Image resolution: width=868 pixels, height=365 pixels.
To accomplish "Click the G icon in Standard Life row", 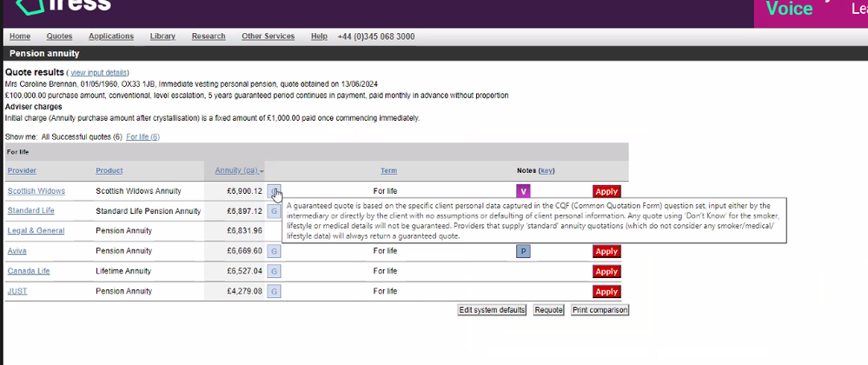I will coord(274,211).
